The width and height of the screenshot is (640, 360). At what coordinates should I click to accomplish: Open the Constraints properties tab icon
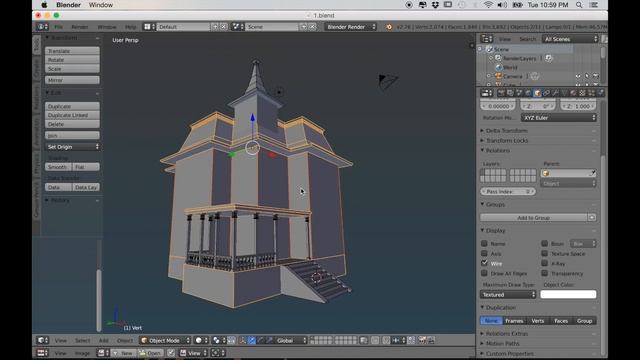[546, 93]
